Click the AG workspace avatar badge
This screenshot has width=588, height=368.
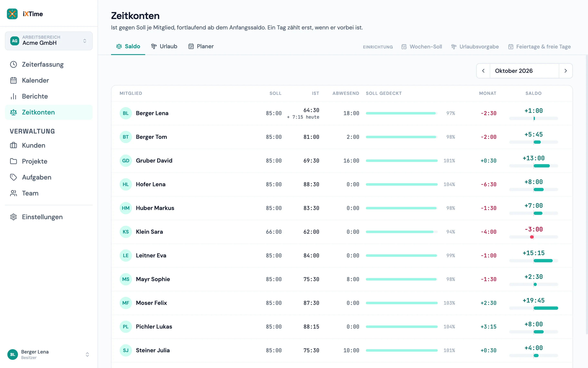point(14,41)
